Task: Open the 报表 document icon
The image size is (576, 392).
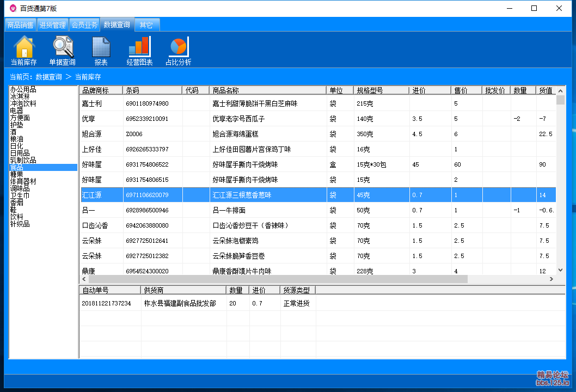Action: coord(101,51)
